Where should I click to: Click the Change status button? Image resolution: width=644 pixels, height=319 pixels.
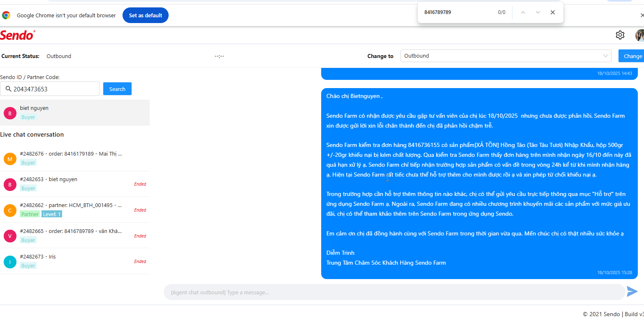pyautogui.click(x=631, y=56)
